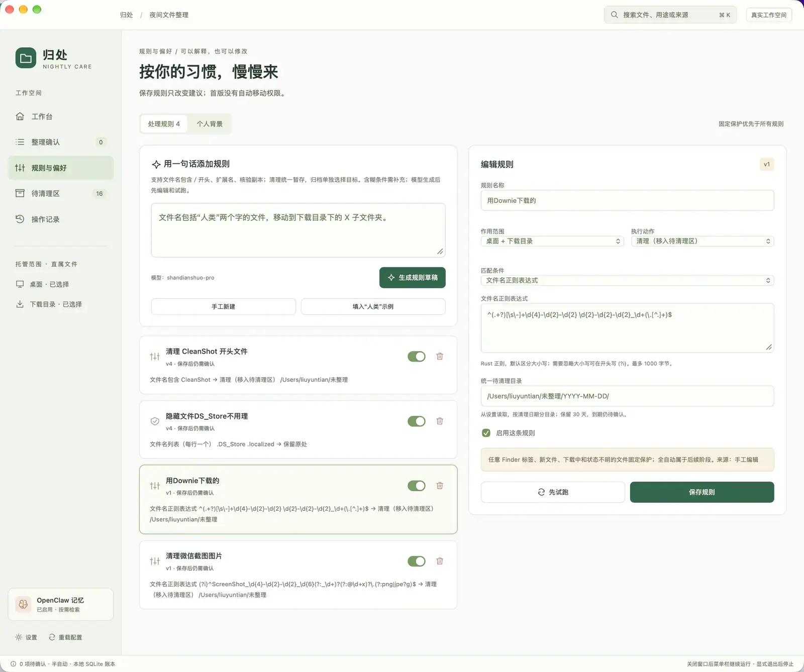Click sliders icon of 清理微信截图图片 rule
The image size is (804, 672).
[x=155, y=562]
